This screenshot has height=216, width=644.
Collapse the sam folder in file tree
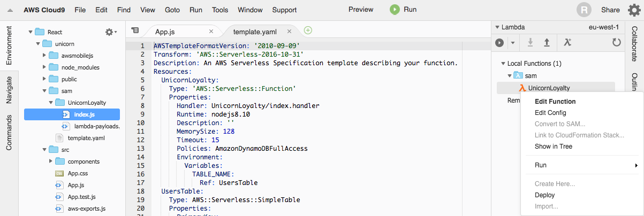click(x=44, y=91)
